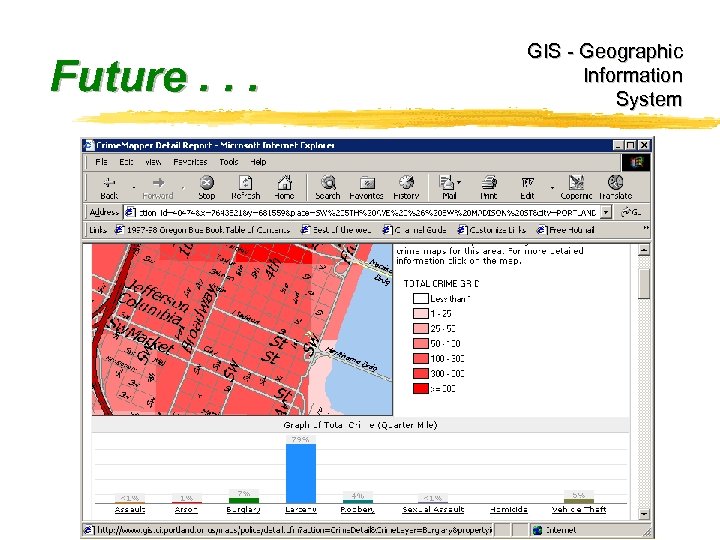Open the Forward history dropdown arrow
This screenshot has height=540, width=720.
tap(183, 188)
